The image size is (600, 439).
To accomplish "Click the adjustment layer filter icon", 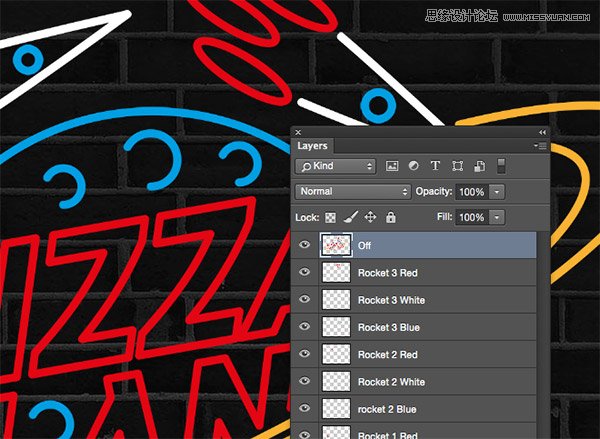I will click(414, 166).
